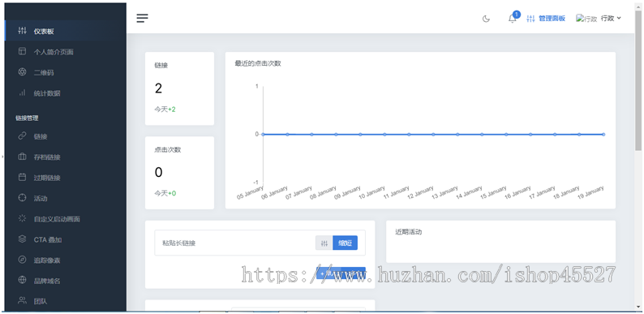The height and width of the screenshot is (314, 644).
Task: Click the 19 January chart data point
Action: (603, 134)
